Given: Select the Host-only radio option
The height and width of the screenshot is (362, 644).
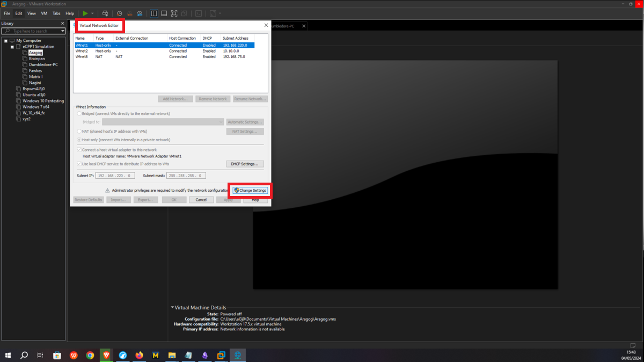Looking at the screenshot, I should coord(80,140).
